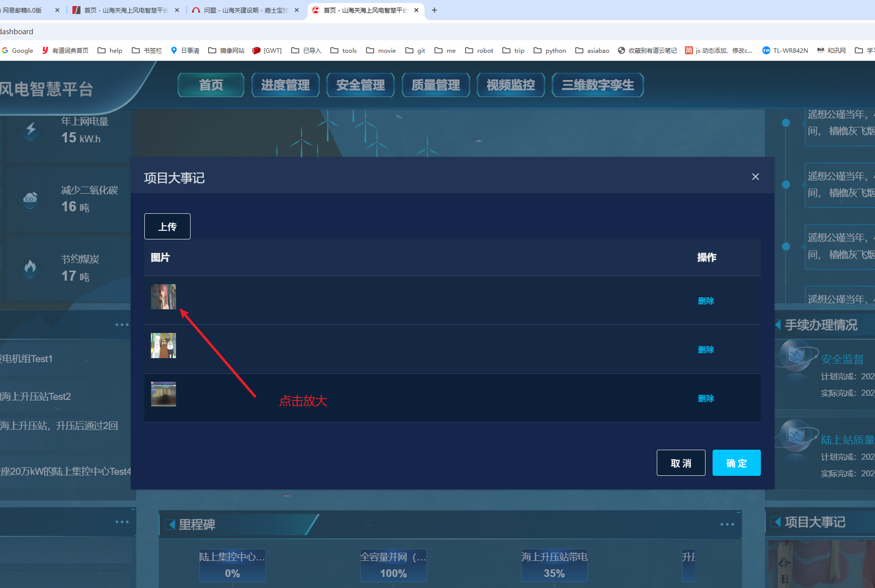Open the 和讯网 bookmark
Screen dimensions: 875x588
[x=831, y=50]
